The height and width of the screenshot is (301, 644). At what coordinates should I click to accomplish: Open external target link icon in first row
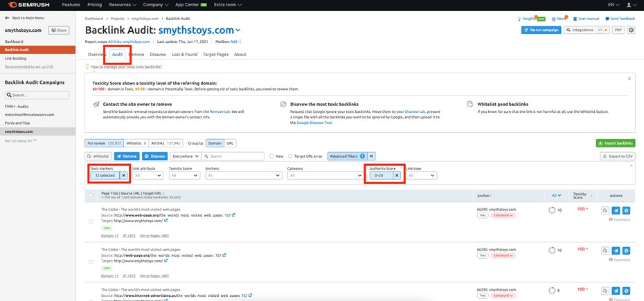click(x=166, y=221)
